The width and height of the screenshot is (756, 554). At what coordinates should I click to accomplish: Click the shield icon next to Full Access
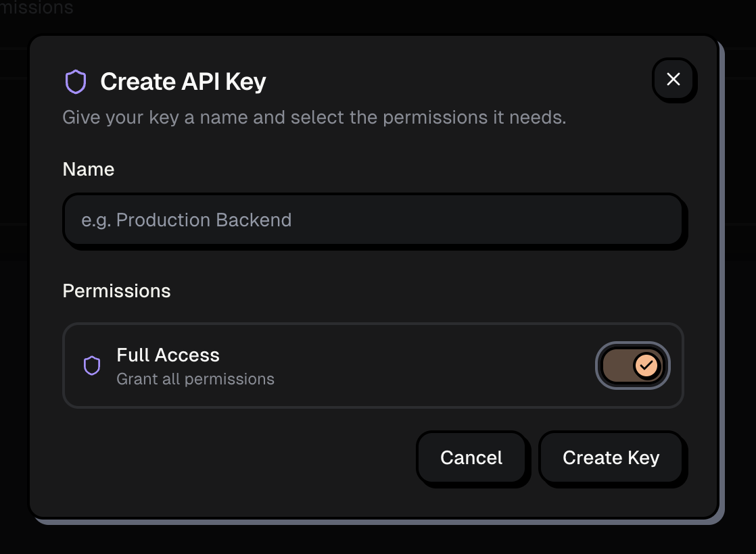tap(92, 366)
